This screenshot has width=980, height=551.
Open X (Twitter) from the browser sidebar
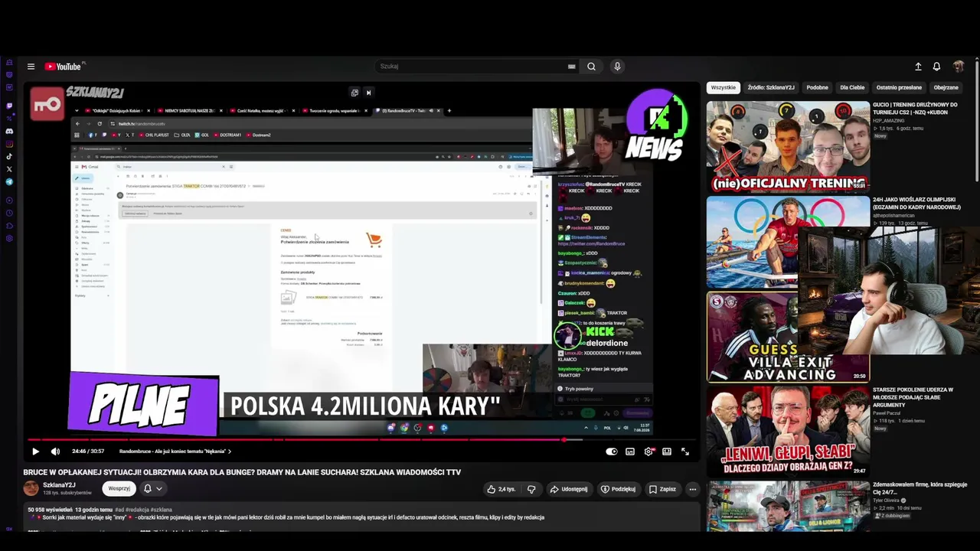tap(9, 169)
